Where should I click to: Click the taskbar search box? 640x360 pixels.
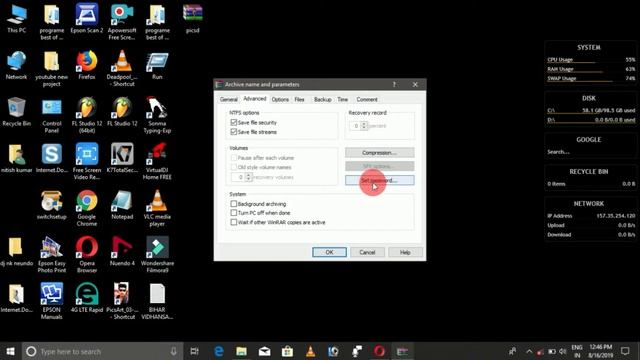pos(101,351)
